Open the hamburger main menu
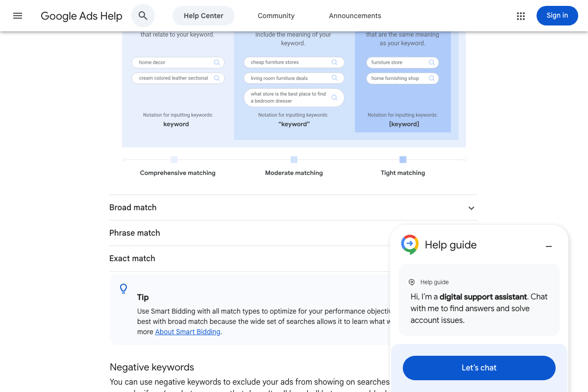The width and height of the screenshot is (588, 392). [18, 16]
